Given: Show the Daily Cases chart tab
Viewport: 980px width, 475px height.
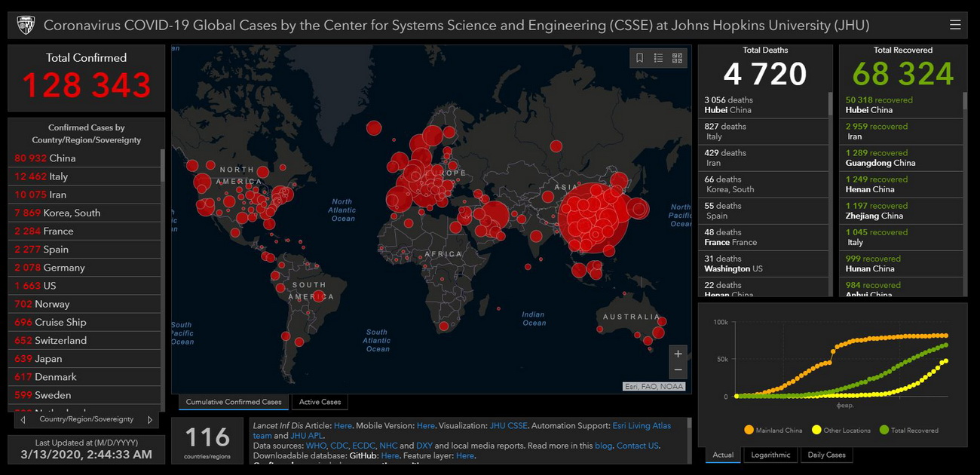Looking at the screenshot, I should point(826,455).
